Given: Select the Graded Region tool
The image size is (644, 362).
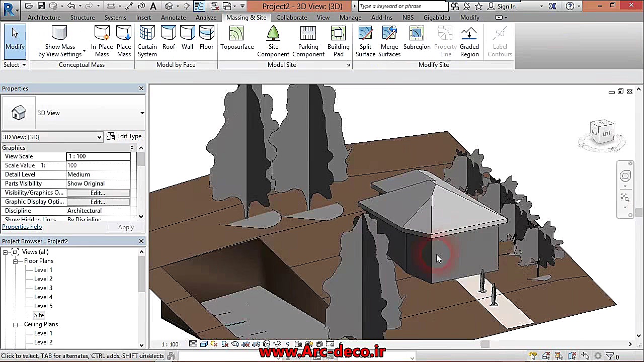Looking at the screenshot, I should (x=469, y=42).
